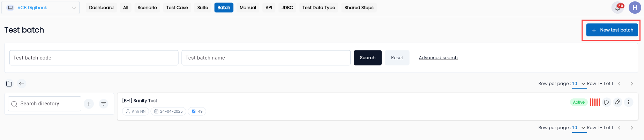Open the Manual tab
The image size is (644, 140).
click(248, 7)
